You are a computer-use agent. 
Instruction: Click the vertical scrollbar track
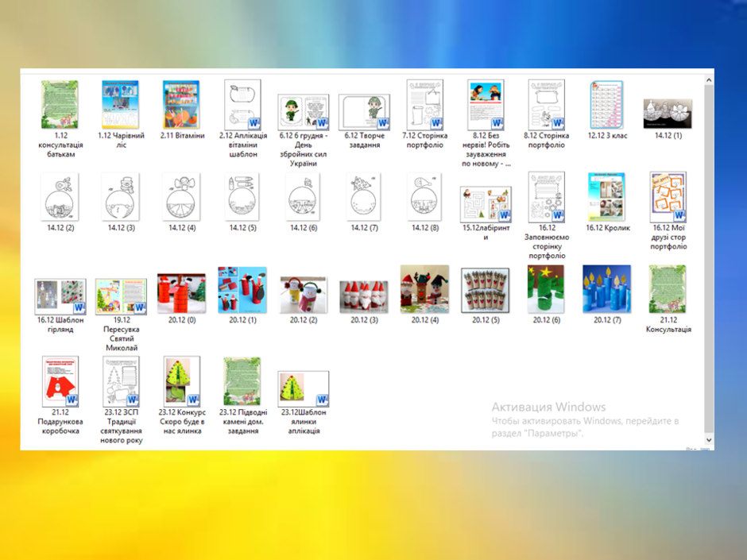[x=709, y=260]
